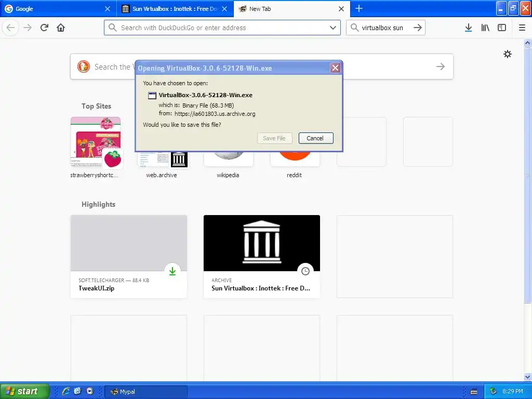The width and height of the screenshot is (532, 399).
Task: Close the New Tab tab
Action: point(341,9)
